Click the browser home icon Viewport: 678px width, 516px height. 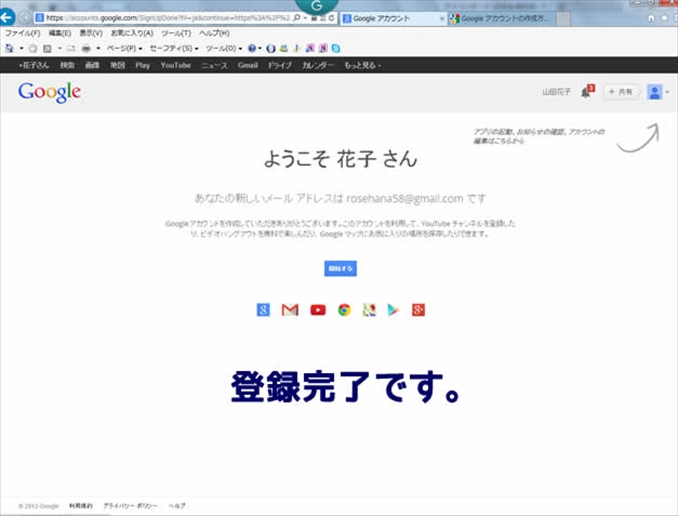pyautogui.click(x=651, y=18)
